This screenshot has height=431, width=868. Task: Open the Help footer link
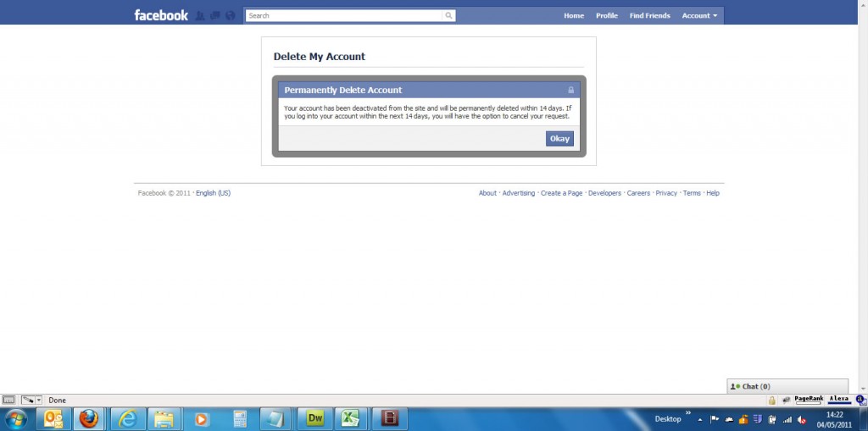pos(713,193)
